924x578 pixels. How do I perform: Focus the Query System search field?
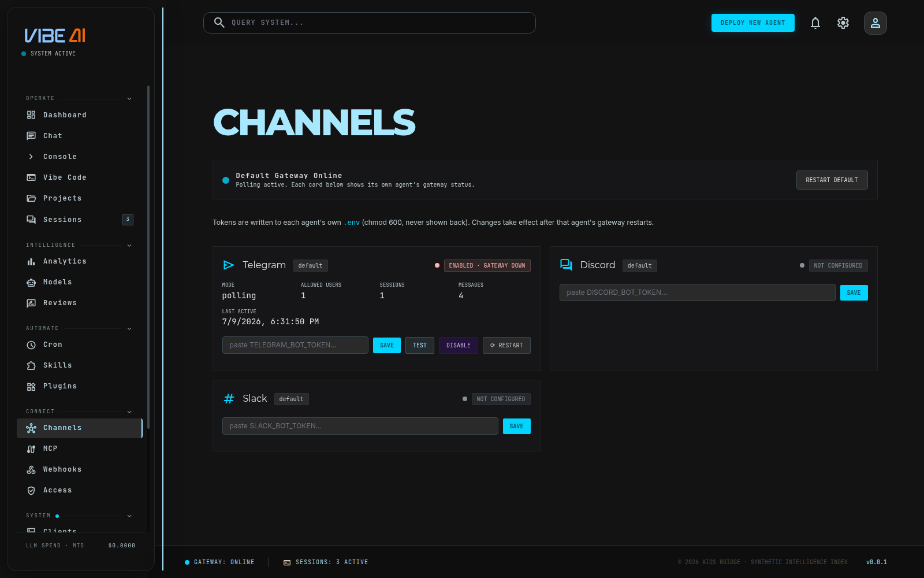(x=370, y=23)
